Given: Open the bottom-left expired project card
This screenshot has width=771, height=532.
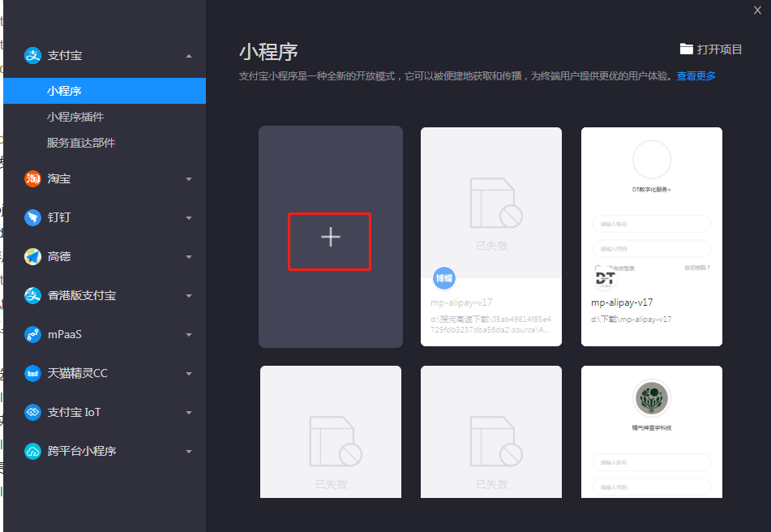Looking at the screenshot, I should pyautogui.click(x=331, y=431).
